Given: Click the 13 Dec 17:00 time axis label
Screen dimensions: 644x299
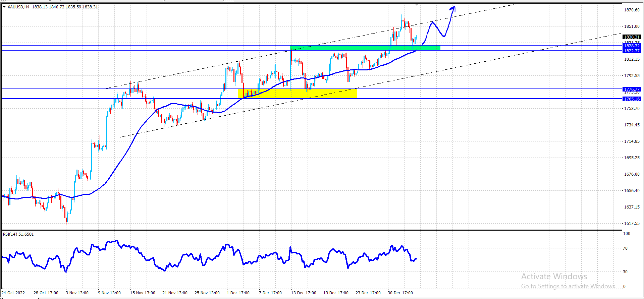Looking at the screenshot, I should 304,293.
